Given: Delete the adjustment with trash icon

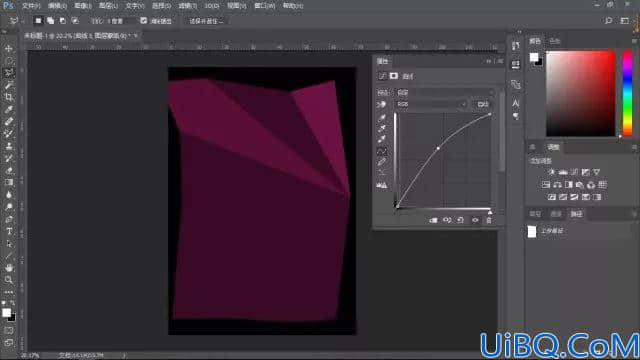Looking at the screenshot, I should click(489, 220).
